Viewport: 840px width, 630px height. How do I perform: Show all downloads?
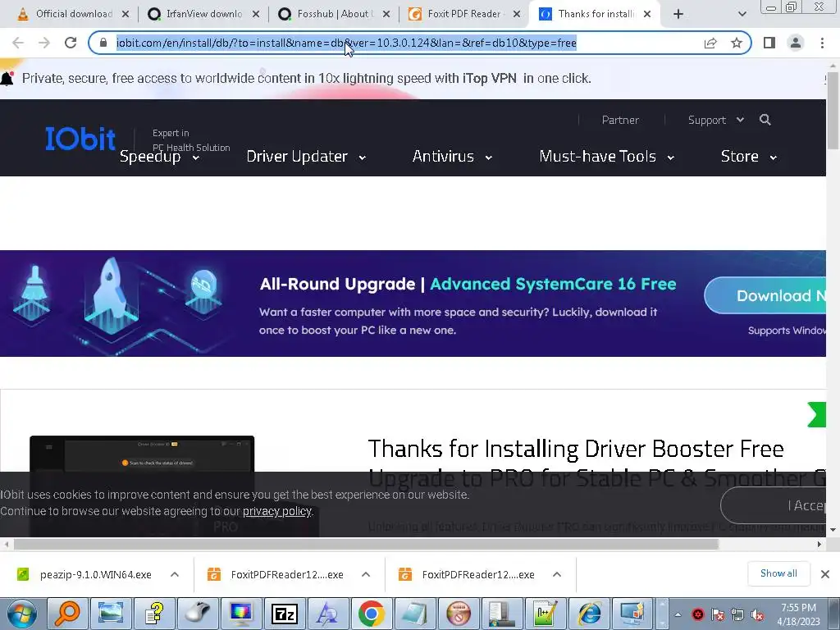778,573
